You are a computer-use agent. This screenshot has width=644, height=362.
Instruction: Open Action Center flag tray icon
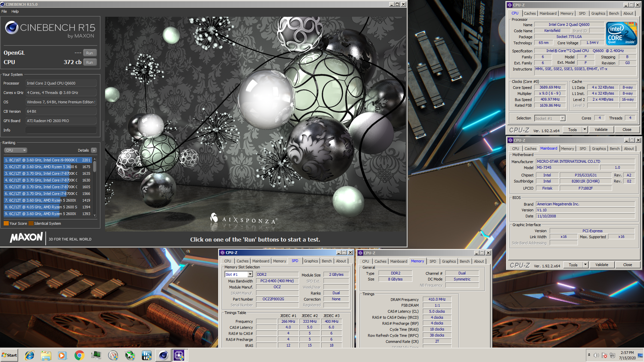click(604, 355)
